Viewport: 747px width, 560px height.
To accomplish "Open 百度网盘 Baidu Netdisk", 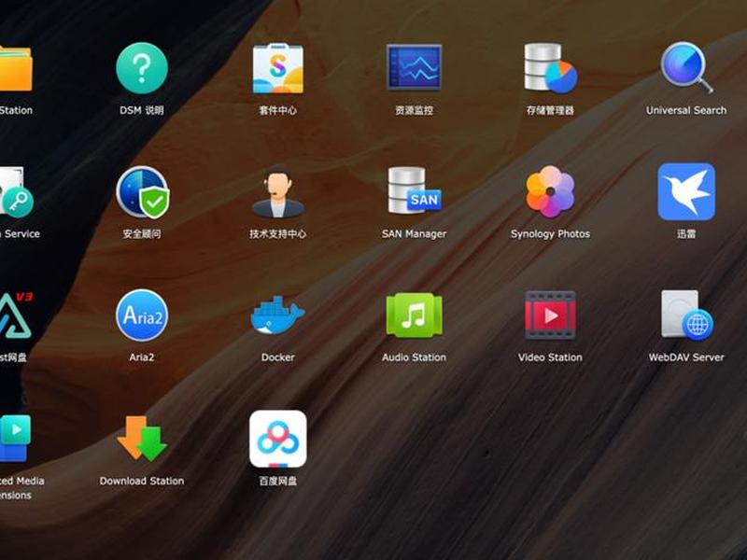I will (x=277, y=439).
